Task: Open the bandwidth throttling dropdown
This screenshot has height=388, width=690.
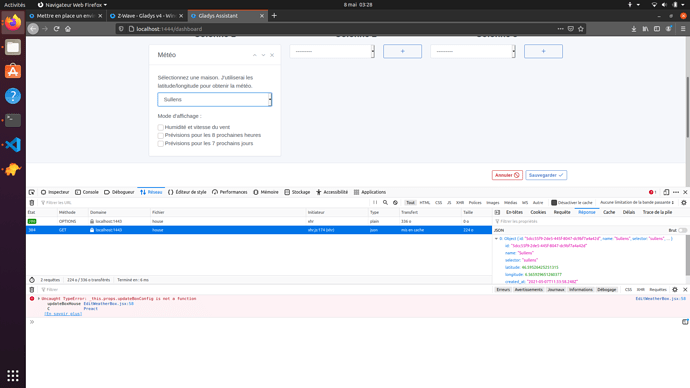Action: pos(637,203)
